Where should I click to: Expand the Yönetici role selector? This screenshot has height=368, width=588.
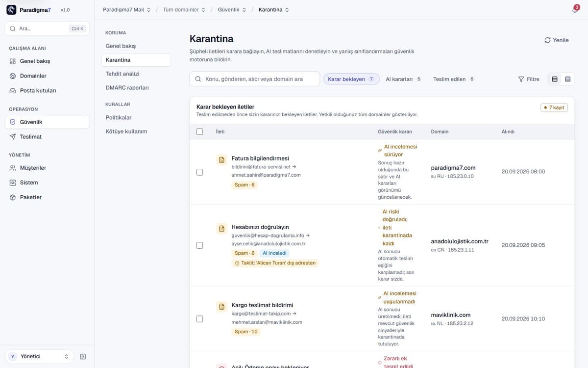(x=39, y=357)
